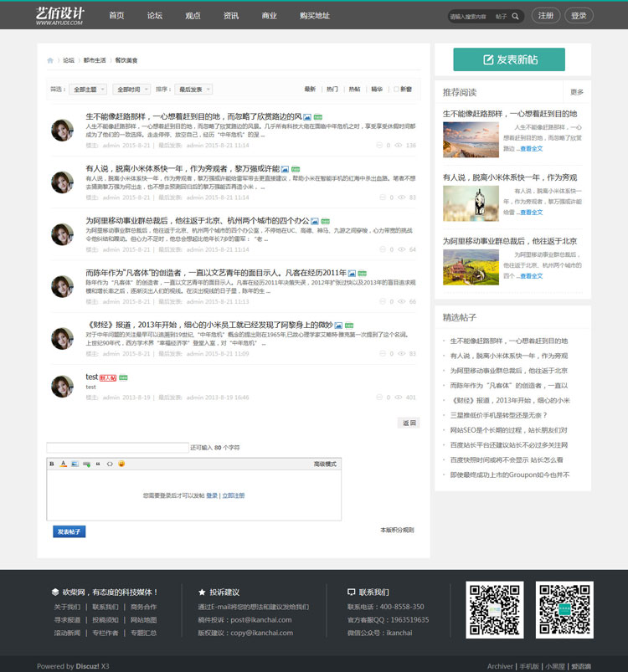Screen dimensions: 628x672
Task: Click the home icon in breadcrumb
Action: tap(50, 60)
